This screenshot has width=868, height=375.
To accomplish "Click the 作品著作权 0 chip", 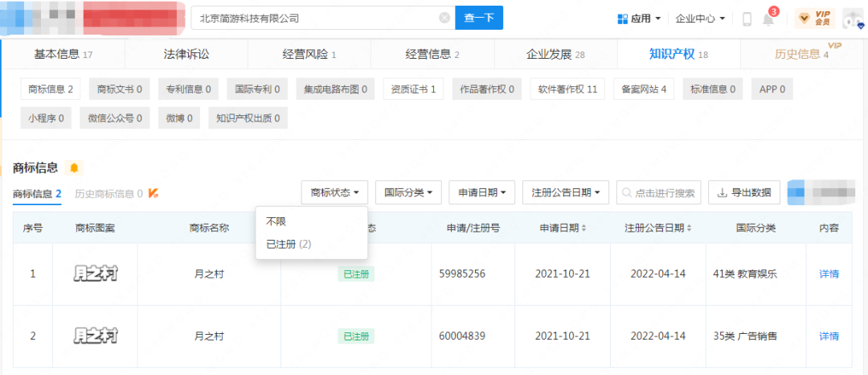I will point(487,89).
